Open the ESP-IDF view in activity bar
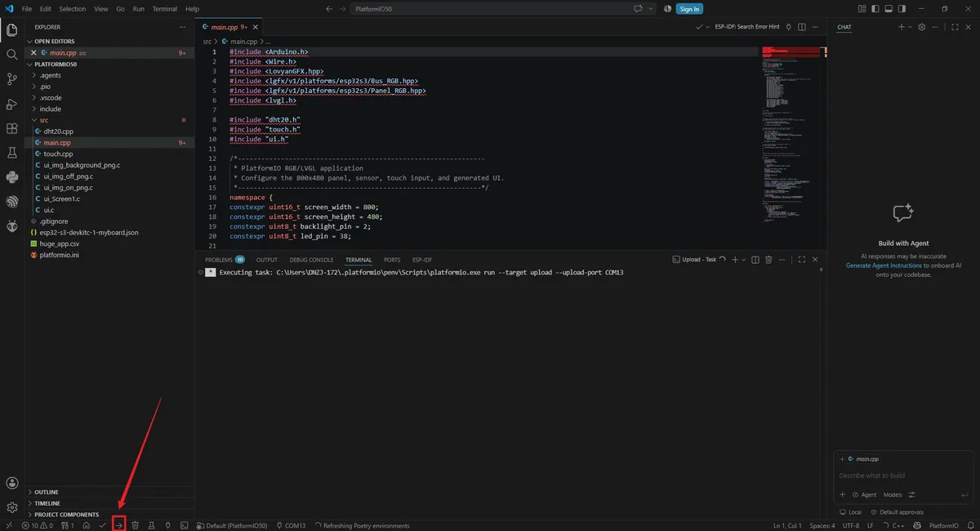Viewport: 980px width, 531px height. (12, 202)
